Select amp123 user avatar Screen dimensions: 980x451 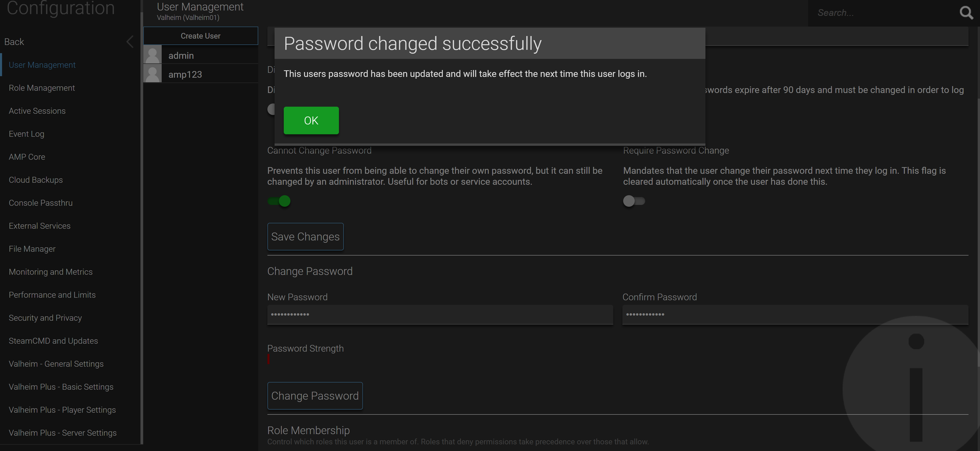click(152, 73)
